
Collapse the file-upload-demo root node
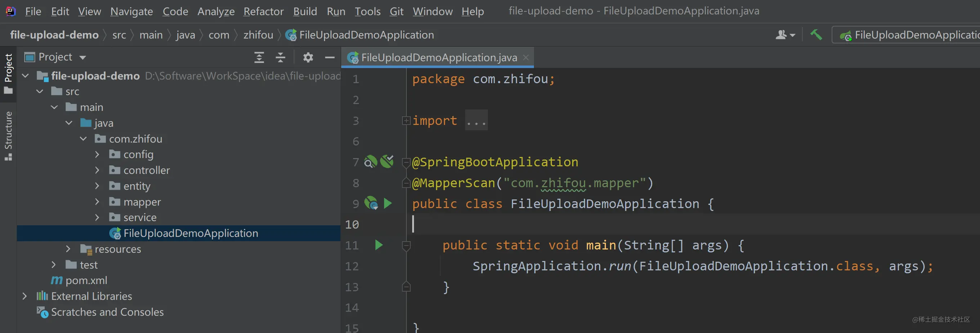pos(25,76)
